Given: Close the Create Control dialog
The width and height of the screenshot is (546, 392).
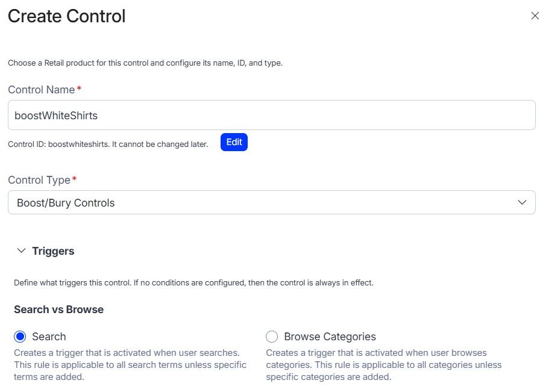Looking at the screenshot, I should click(x=535, y=16).
